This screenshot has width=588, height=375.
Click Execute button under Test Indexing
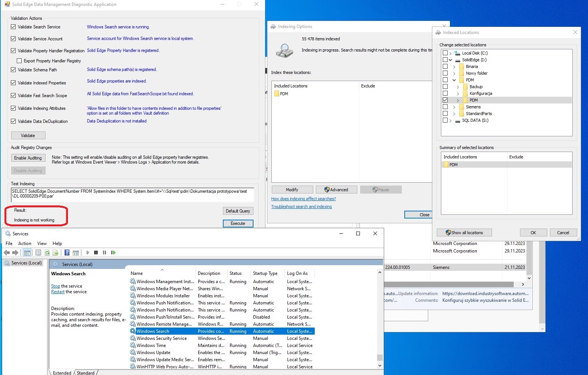point(238,223)
